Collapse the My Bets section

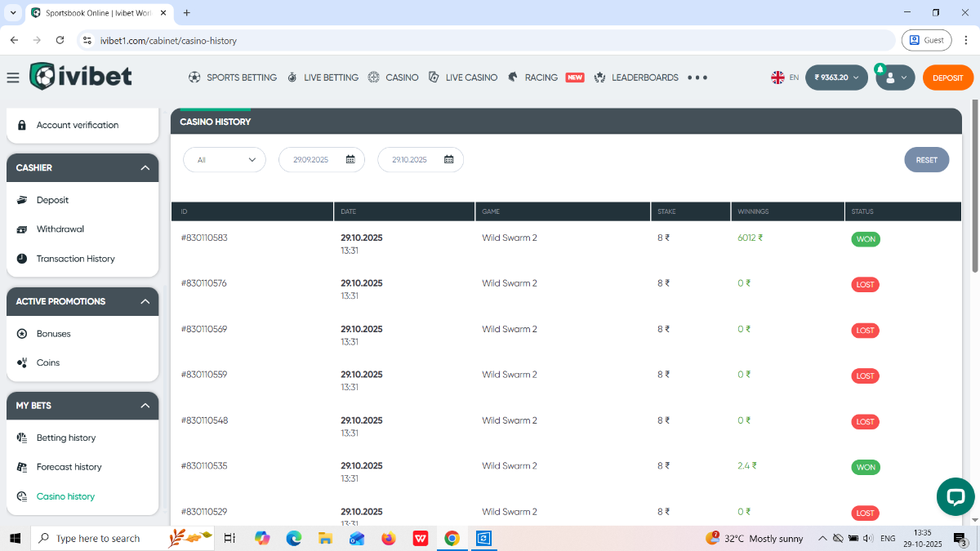(x=145, y=406)
